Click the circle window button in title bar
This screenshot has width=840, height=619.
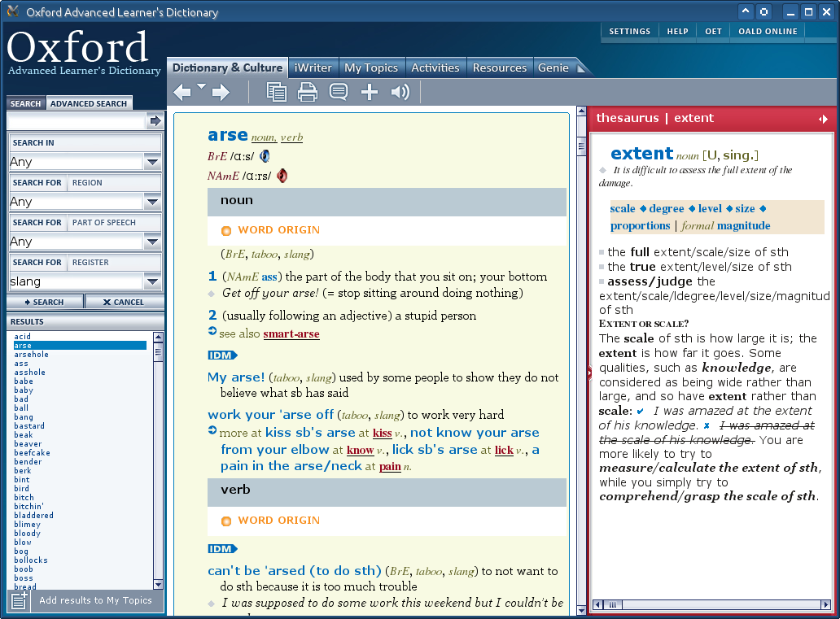coord(764,11)
